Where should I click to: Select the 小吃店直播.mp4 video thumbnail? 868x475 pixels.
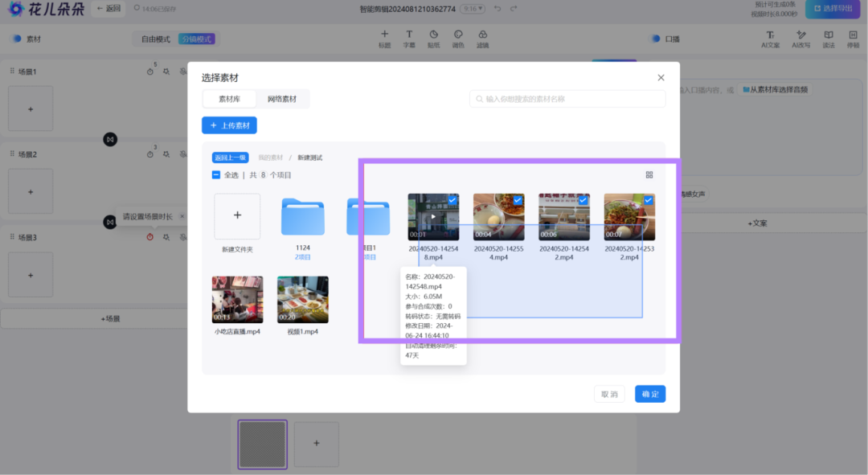[x=237, y=300]
